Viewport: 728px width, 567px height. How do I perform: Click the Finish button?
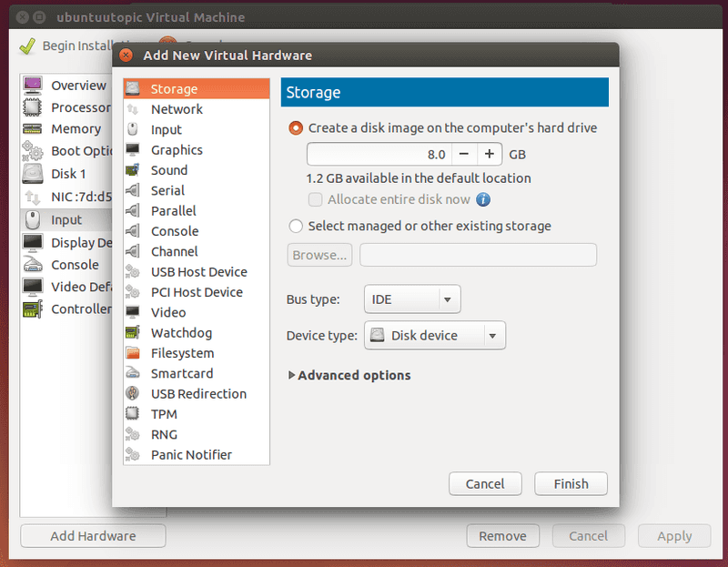point(571,484)
